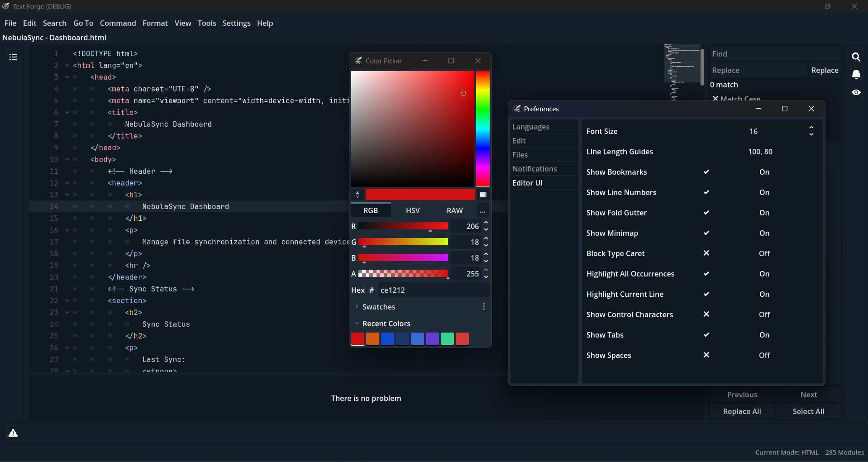This screenshot has height=462, width=868.
Task: Click the Color Picker window feather icon
Action: 358,61
